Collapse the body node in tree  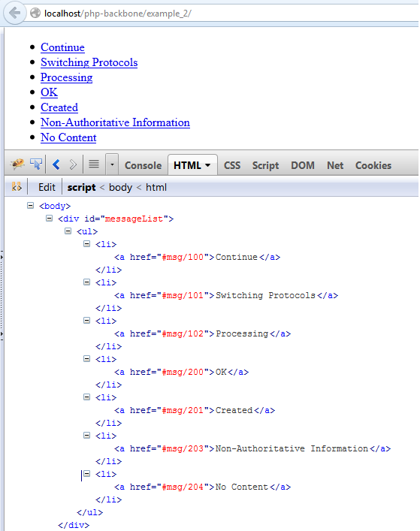(31, 206)
